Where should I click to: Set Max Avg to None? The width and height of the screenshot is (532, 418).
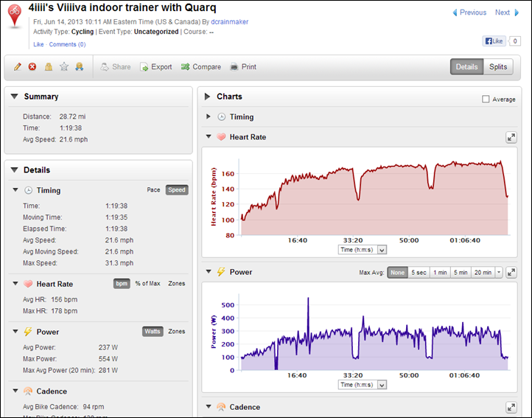tap(397, 272)
